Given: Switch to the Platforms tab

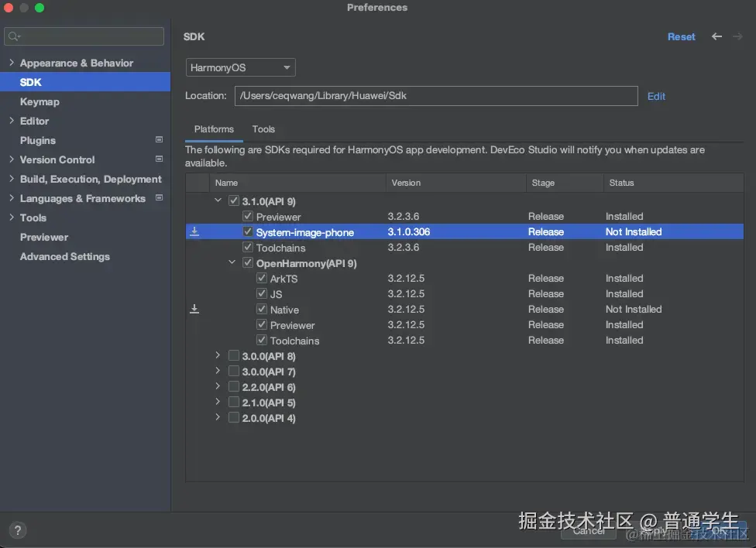Looking at the screenshot, I should (x=214, y=129).
